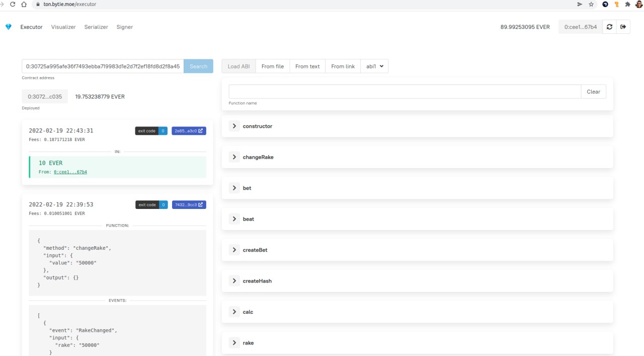Focus the Function name input field
This screenshot has width=644, height=356.
(405, 92)
